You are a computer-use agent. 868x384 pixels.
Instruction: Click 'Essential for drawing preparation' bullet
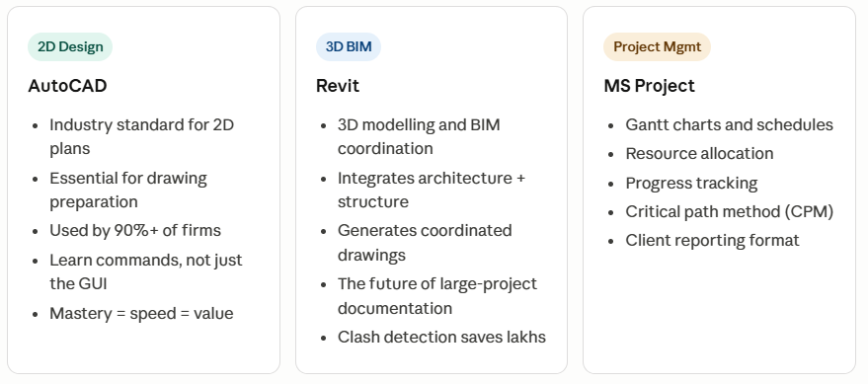(128, 190)
